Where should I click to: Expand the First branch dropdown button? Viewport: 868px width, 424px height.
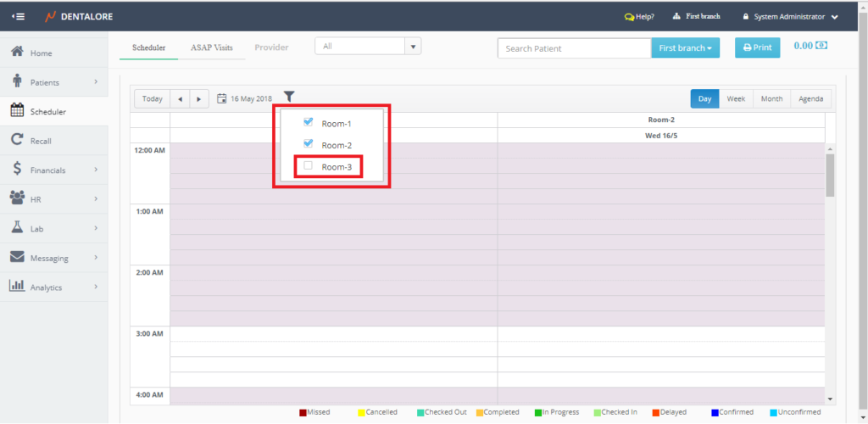point(684,48)
